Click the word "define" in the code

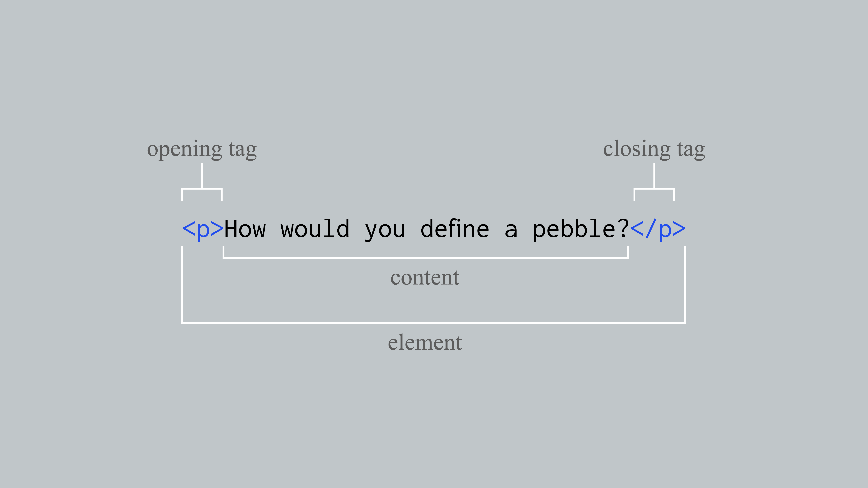click(455, 229)
